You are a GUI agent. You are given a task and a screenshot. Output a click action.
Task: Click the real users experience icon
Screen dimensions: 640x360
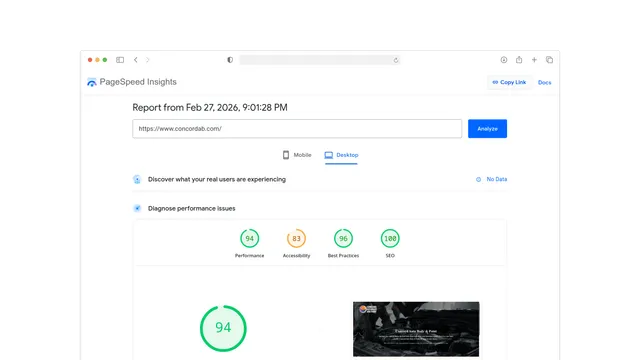click(137, 179)
